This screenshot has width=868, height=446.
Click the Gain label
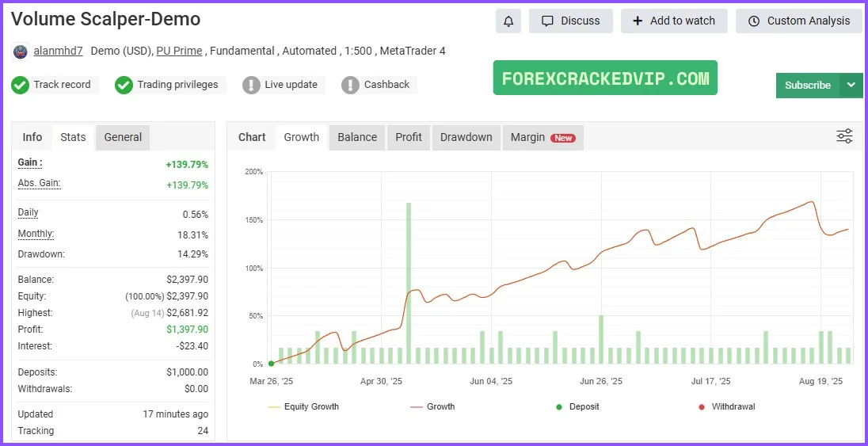(30, 162)
